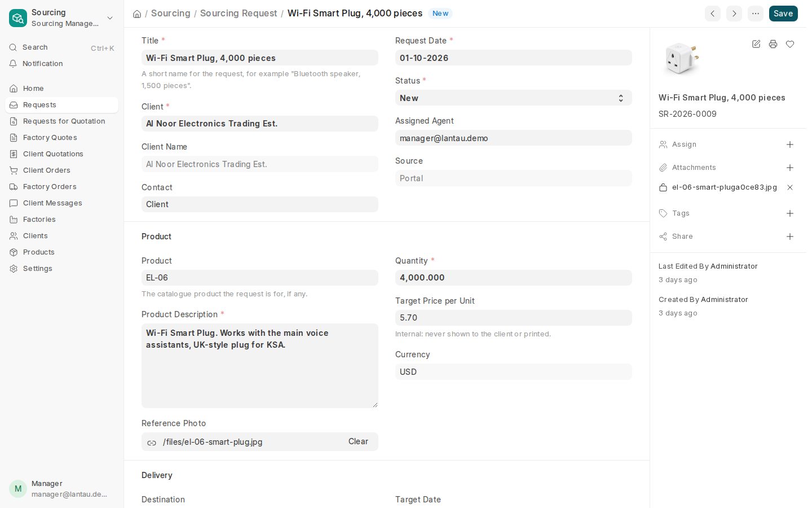This screenshot has height=508, width=812.
Task: Open the Product EL-06 link field
Action: (260, 278)
